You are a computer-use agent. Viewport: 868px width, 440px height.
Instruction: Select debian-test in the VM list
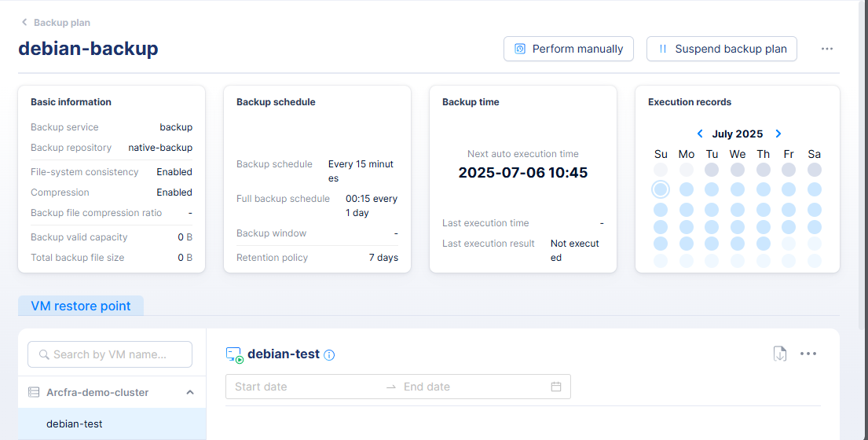coord(75,424)
